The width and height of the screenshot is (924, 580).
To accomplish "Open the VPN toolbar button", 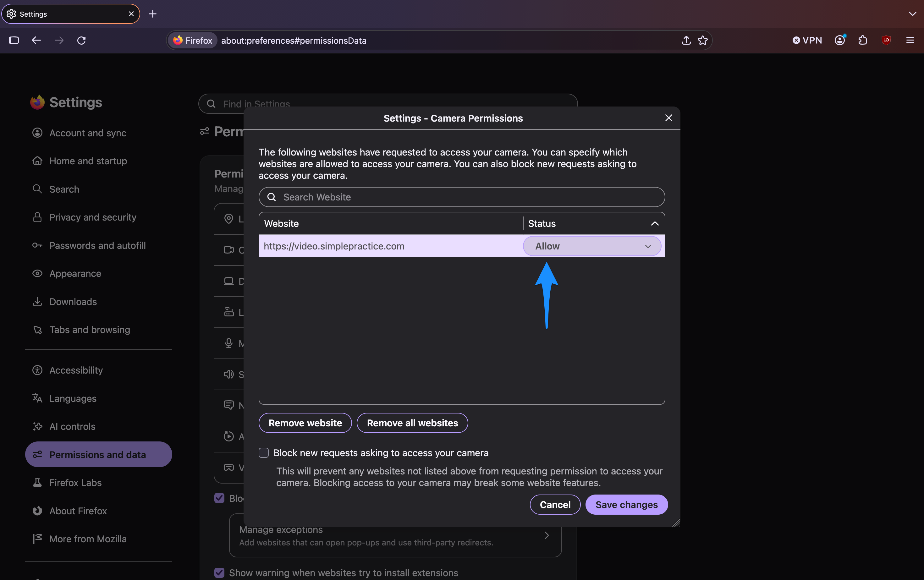I will coord(807,40).
